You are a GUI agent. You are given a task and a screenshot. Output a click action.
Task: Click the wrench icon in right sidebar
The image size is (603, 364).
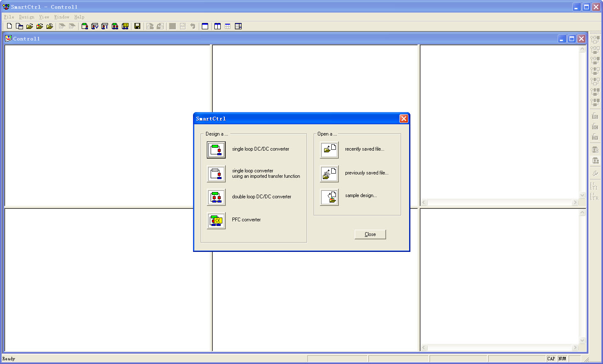[595, 173]
